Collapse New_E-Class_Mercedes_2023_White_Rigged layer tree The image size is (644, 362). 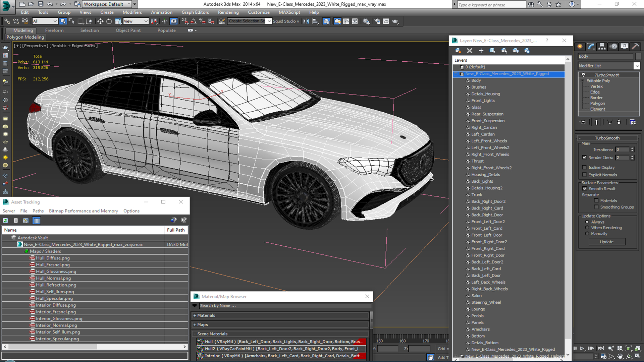(x=456, y=74)
